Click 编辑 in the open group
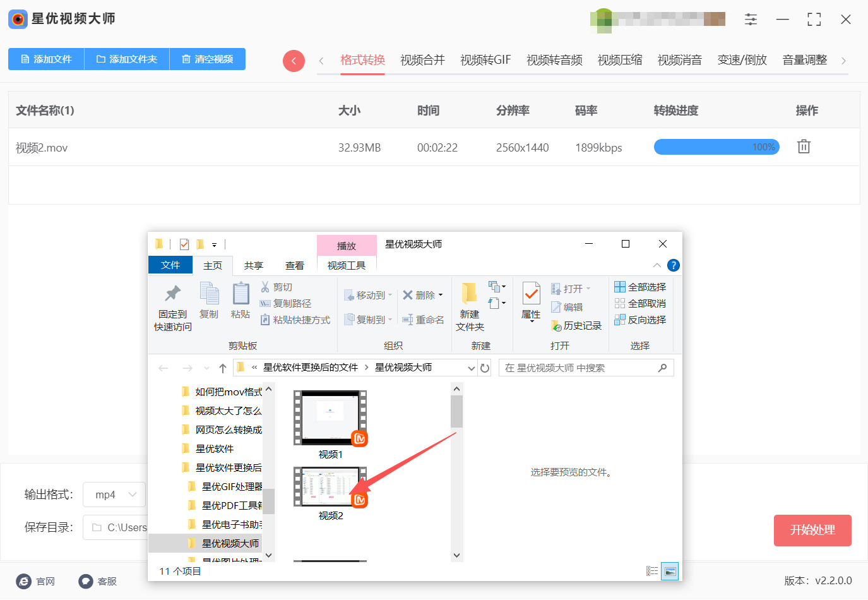 pos(567,307)
